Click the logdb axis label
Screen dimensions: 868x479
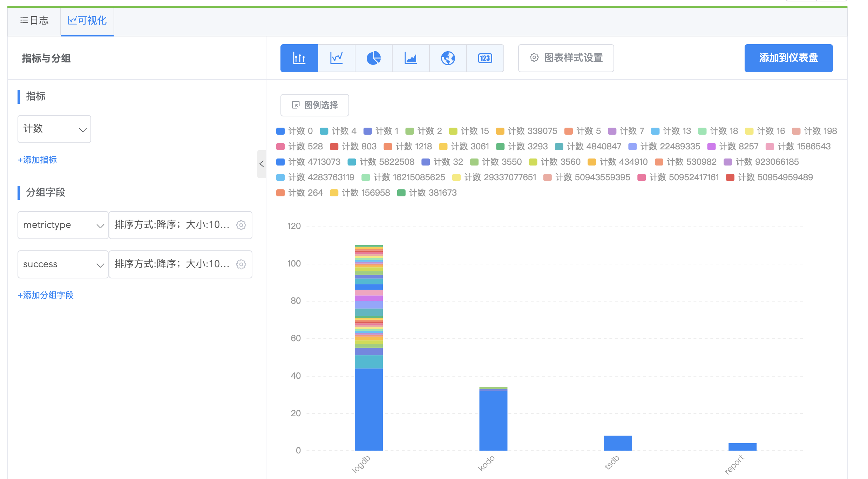tap(361, 464)
